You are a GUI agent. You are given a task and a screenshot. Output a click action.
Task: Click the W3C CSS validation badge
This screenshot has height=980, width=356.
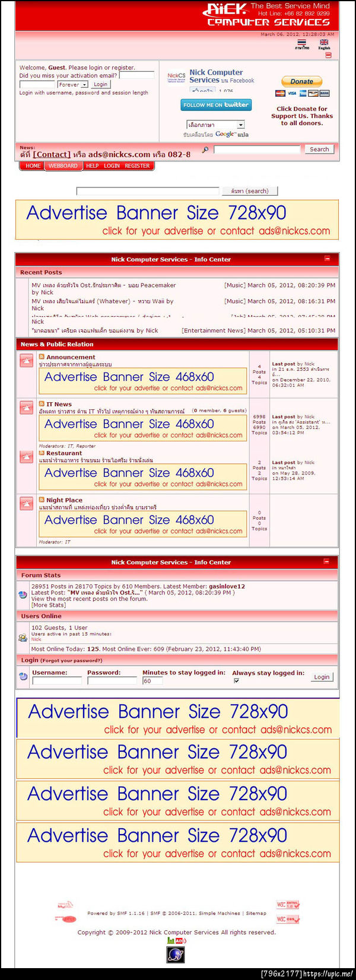point(288,919)
